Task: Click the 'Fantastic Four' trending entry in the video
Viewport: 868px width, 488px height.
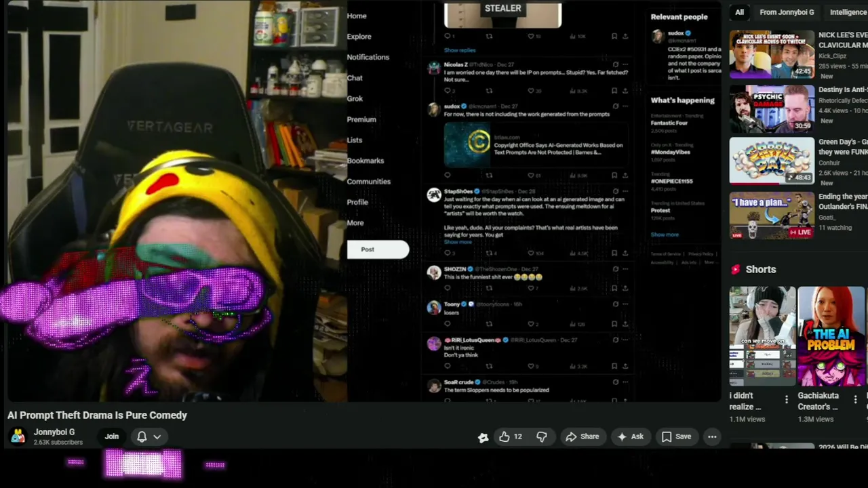Action: click(669, 123)
